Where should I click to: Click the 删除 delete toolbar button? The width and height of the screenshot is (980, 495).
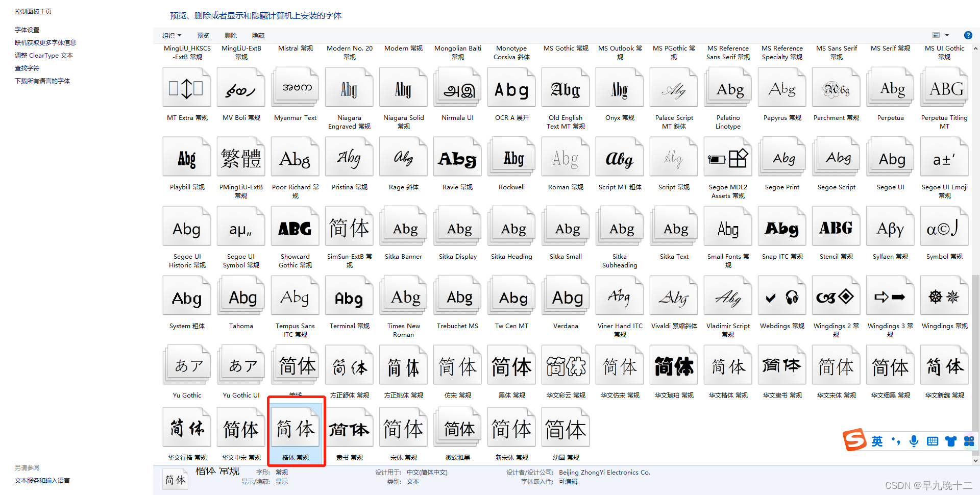[231, 35]
